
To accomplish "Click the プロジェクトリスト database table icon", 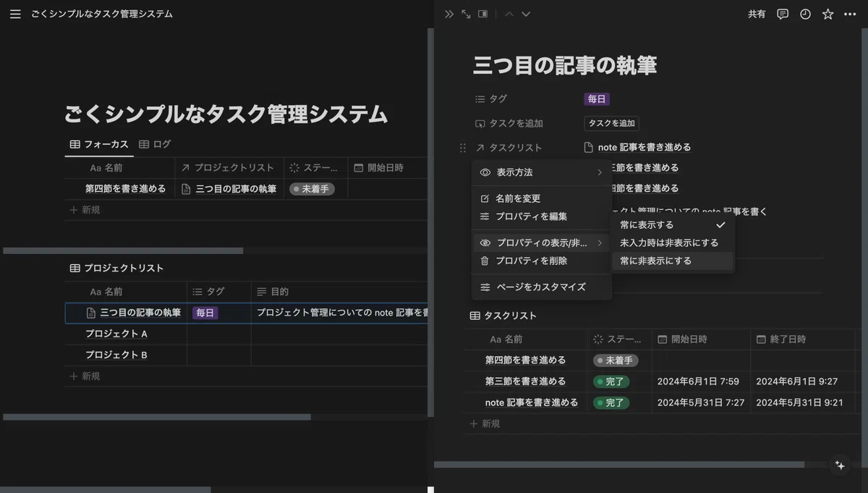I will [x=75, y=268].
